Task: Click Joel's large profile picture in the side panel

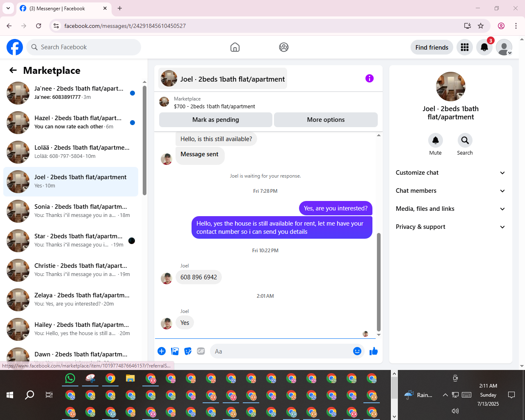Action: click(451, 87)
